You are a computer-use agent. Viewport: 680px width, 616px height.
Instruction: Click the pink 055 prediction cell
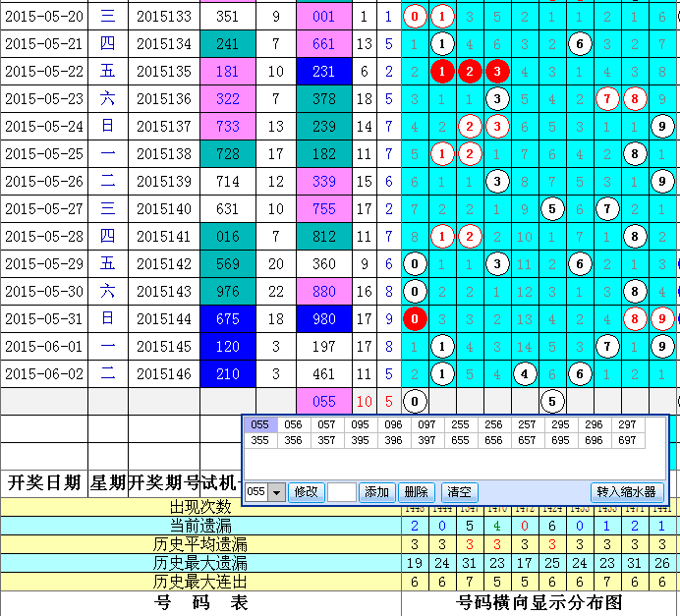pos(324,401)
